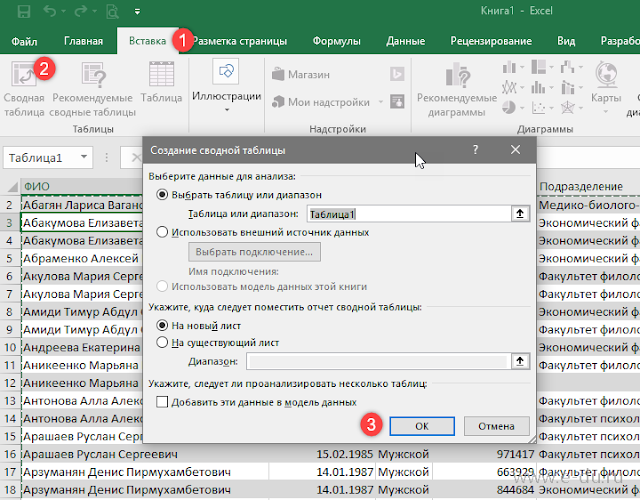
Task: Expand Мои надстройки dropdown arrow
Action: coord(381,102)
